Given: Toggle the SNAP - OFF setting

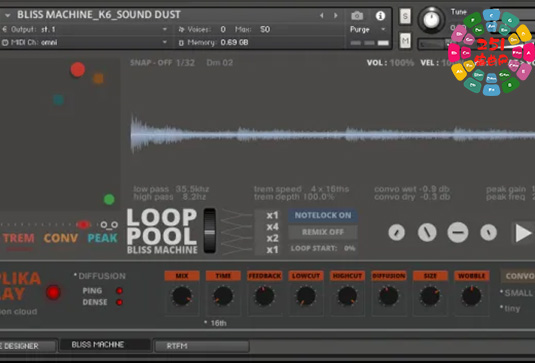Looking at the screenshot, I should tap(151, 63).
